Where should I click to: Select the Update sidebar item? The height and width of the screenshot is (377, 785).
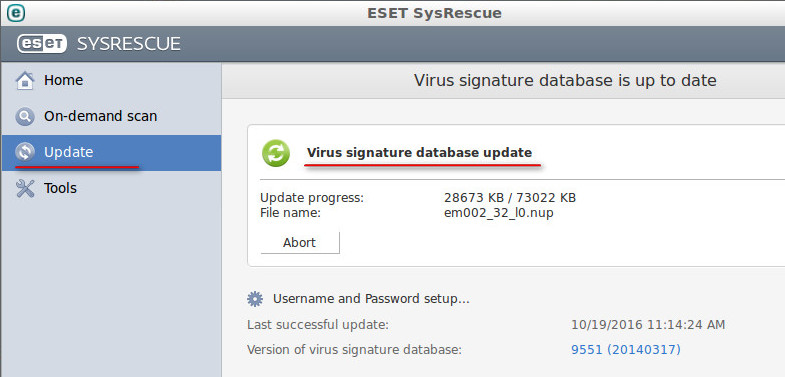[111, 153]
